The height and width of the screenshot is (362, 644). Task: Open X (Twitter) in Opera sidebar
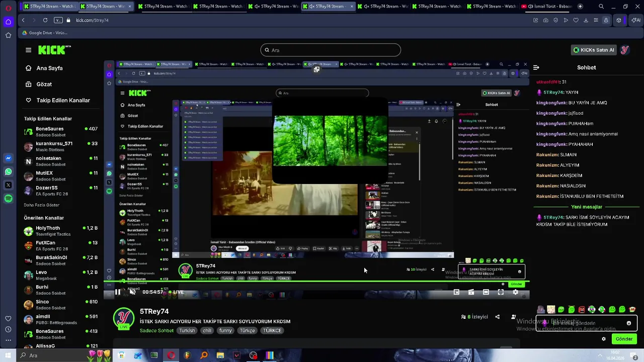coord(8,185)
